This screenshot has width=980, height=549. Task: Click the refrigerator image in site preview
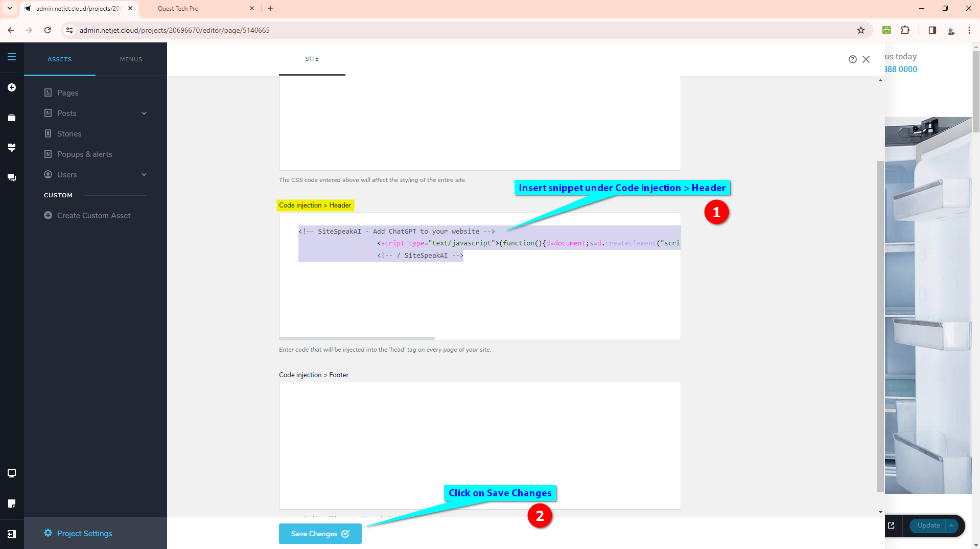(928, 305)
